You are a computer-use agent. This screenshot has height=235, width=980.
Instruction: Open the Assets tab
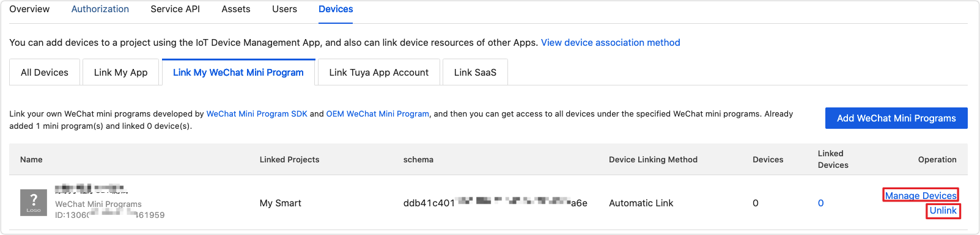click(x=236, y=9)
